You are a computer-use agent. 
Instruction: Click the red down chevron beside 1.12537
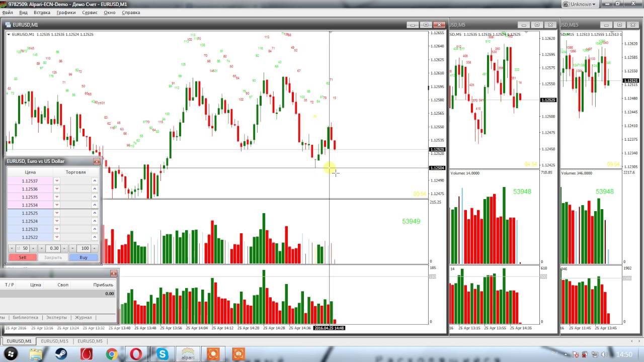click(x=57, y=180)
